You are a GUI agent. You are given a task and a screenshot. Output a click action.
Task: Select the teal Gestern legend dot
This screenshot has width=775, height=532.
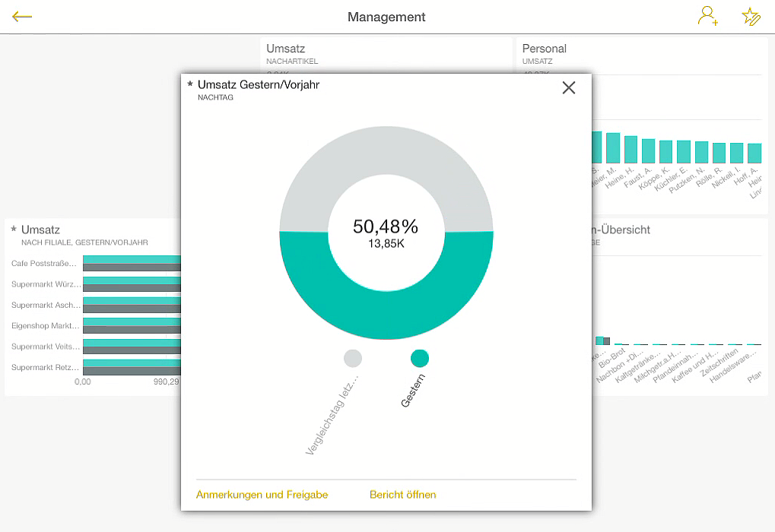[x=419, y=358]
